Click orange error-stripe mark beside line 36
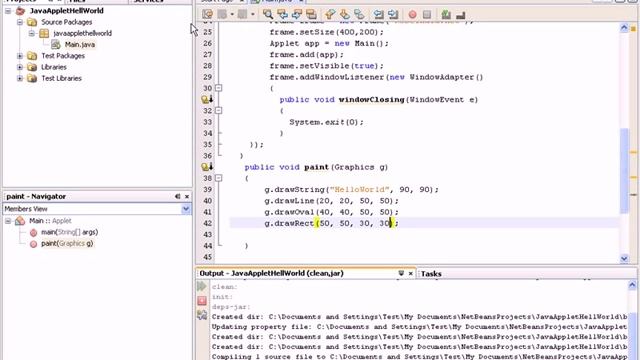This screenshot has width=640, height=360. coord(633,152)
